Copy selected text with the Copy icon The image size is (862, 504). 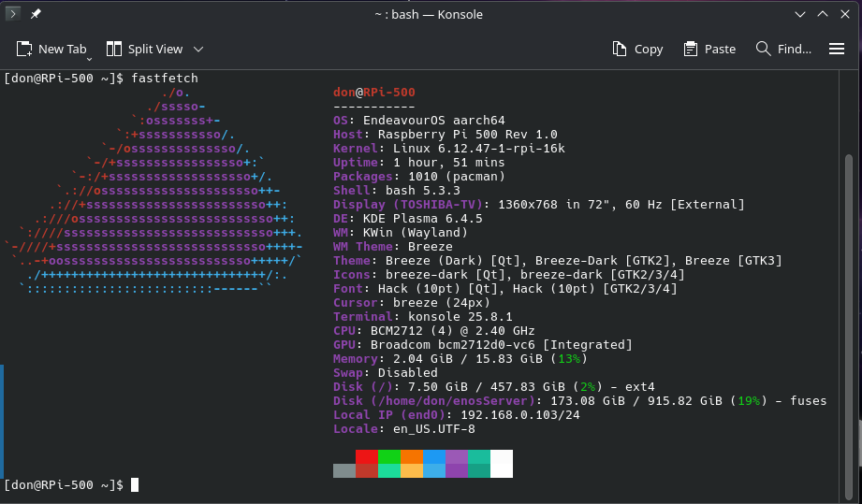(620, 49)
